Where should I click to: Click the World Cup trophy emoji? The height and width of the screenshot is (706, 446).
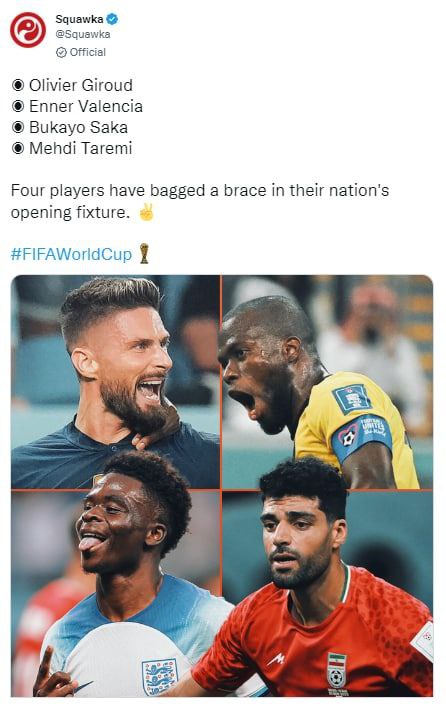click(x=144, y=253)
